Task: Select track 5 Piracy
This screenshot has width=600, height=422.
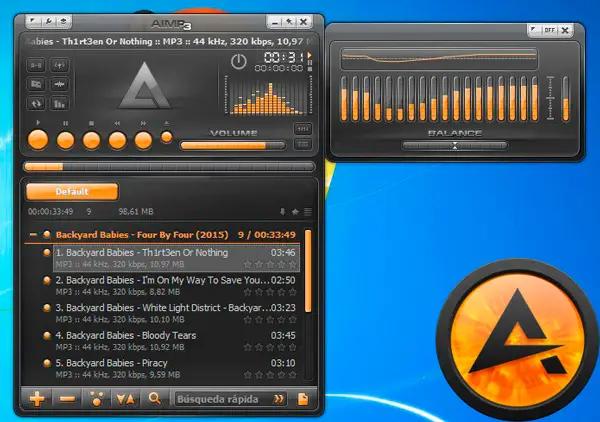Action: [x=176, y=368]
